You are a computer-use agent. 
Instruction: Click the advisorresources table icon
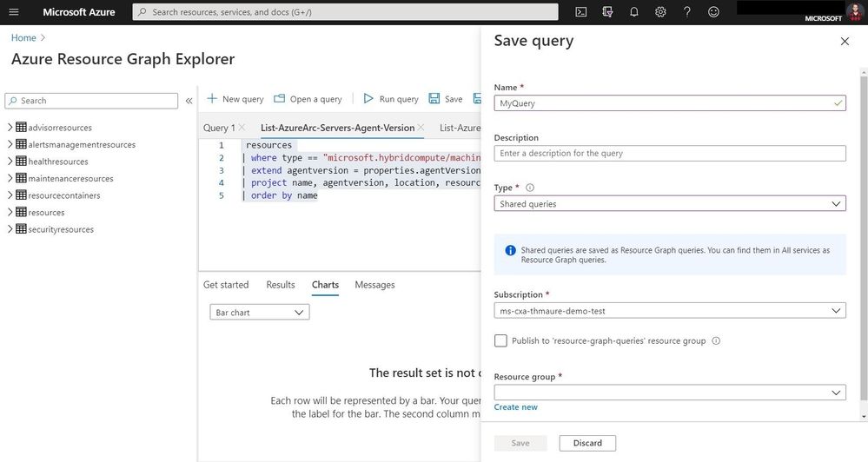[x=21, y=128]
